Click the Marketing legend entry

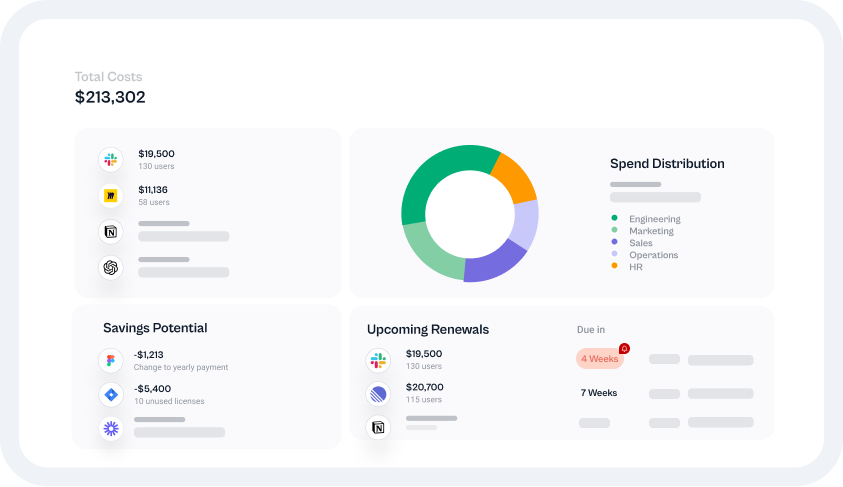pos(651,231)
